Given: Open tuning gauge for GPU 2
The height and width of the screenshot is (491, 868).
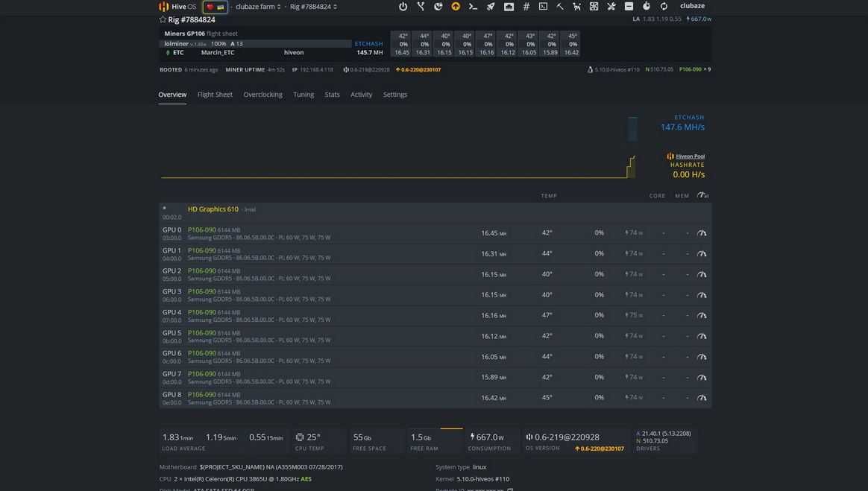Looking at the screenshot, I should click(702, 274).
